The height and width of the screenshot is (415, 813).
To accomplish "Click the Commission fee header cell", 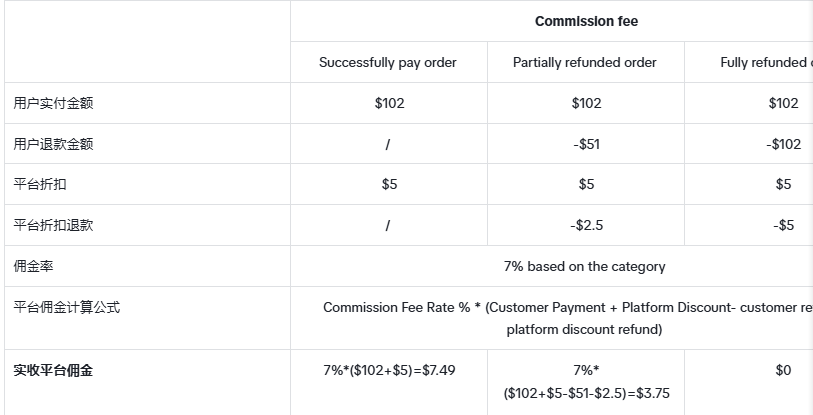I will tap(586, 21).
